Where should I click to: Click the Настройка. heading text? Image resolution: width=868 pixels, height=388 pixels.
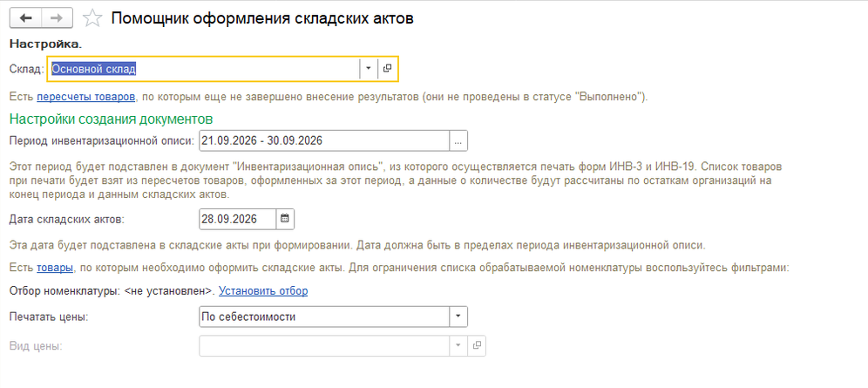(46, 44)
